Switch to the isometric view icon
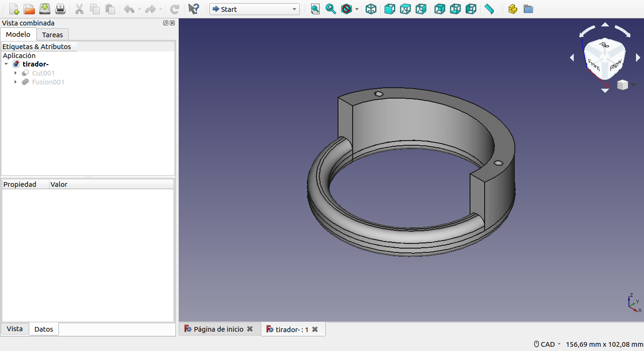This screenshot has width=644, height=351. coord(371,9)
